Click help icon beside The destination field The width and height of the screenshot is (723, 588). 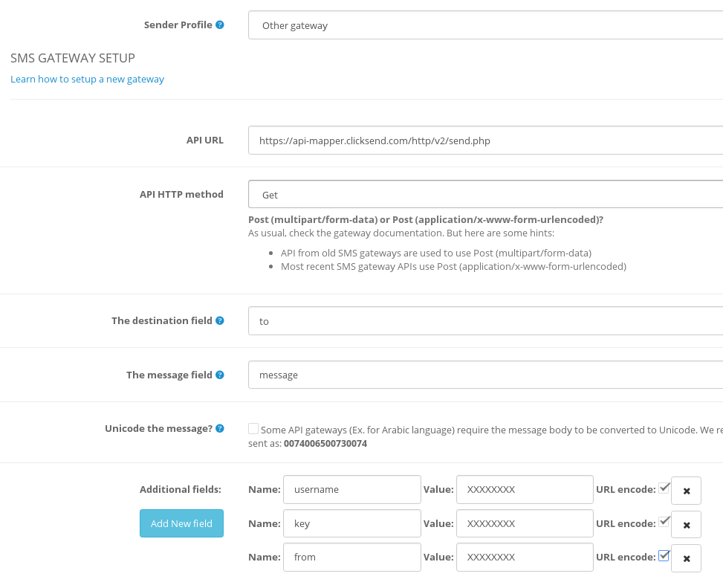[220, 320]
